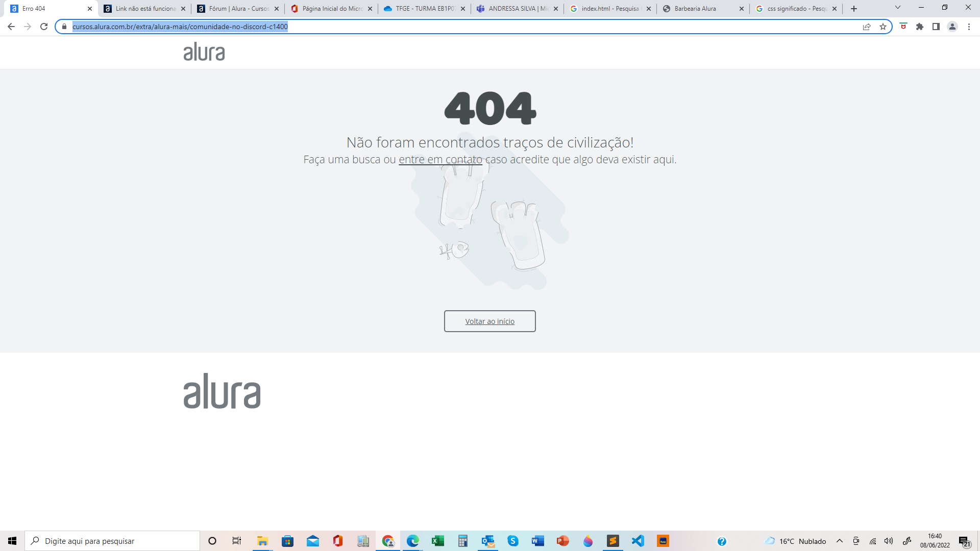Viewport: 980px width, 551px height.
Task: Open a new browser tab
Action: click(x=854, y=9)
